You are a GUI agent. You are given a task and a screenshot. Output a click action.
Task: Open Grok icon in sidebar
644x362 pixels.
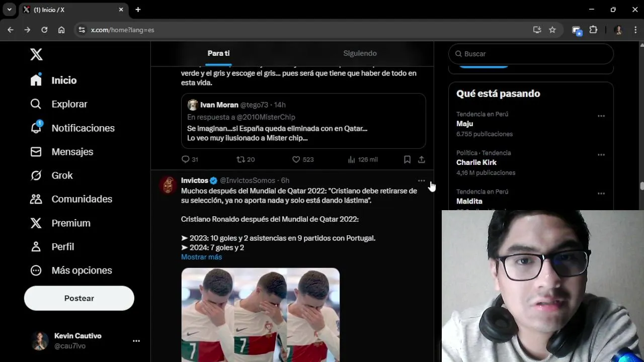click(x=36, y=175)
